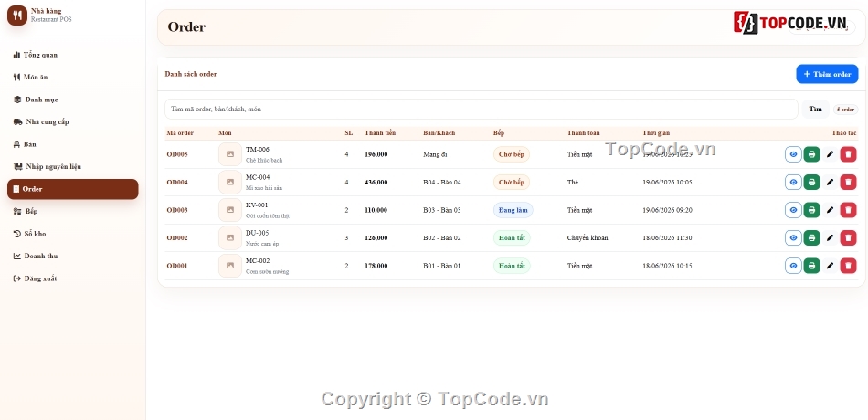This screenshot has width=868, height=420.
Task: Click Gỏi cuốn tôm thịt thumbnail
Action: (229, 210)
